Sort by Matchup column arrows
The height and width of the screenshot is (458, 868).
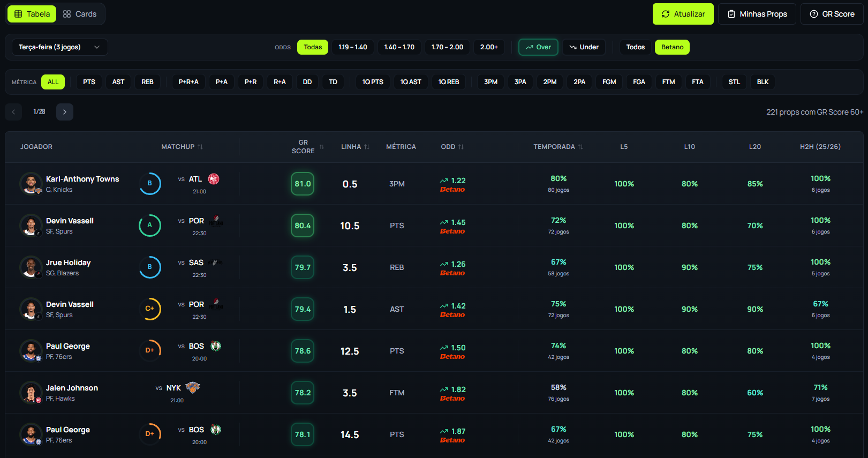200,147
